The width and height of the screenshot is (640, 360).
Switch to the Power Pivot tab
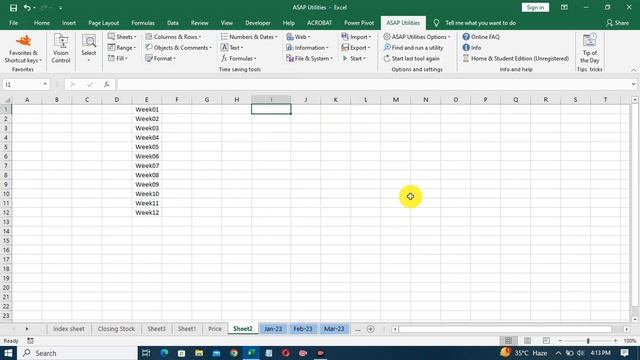click(359, 23)
